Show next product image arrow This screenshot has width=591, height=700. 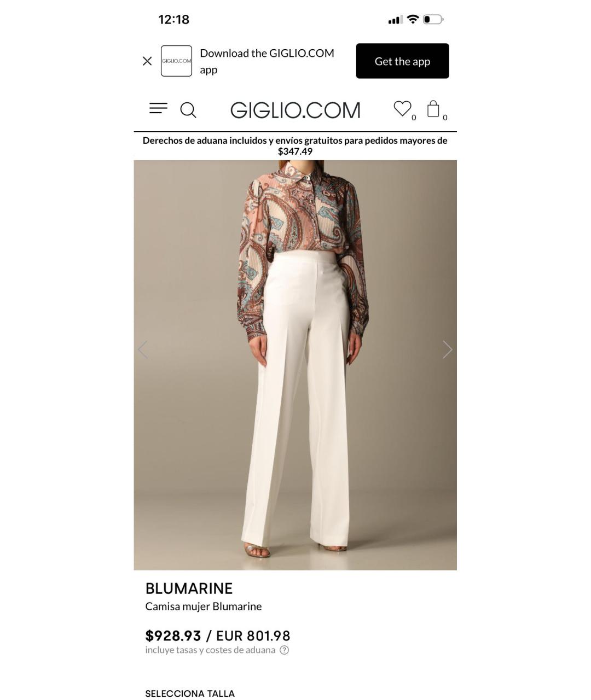tap(447, 349)
